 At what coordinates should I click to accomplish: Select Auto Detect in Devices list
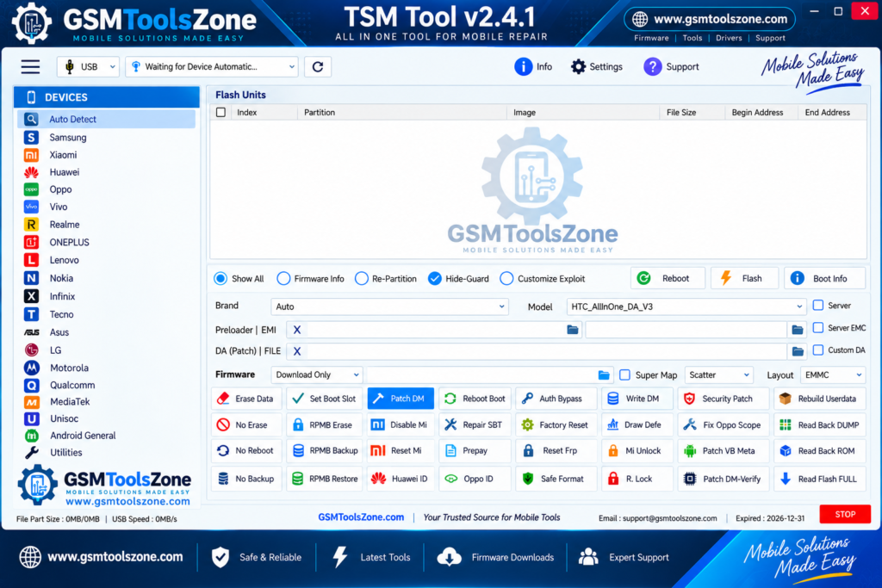point(106,119)
